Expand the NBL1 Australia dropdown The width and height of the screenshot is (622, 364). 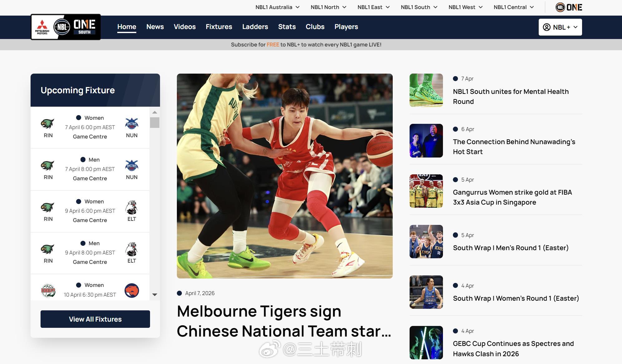point(277,7)
